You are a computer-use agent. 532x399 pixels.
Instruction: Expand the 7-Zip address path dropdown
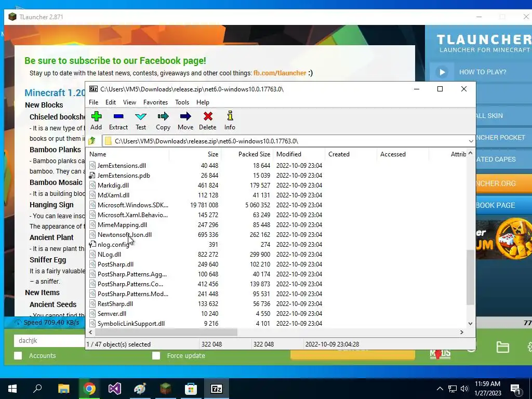[x=471, y=141]
